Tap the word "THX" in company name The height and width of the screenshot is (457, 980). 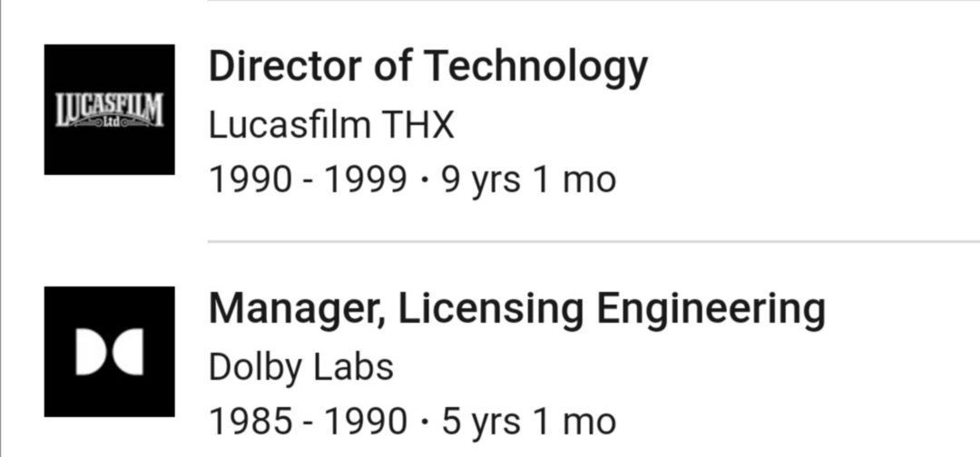click(417, 124)
